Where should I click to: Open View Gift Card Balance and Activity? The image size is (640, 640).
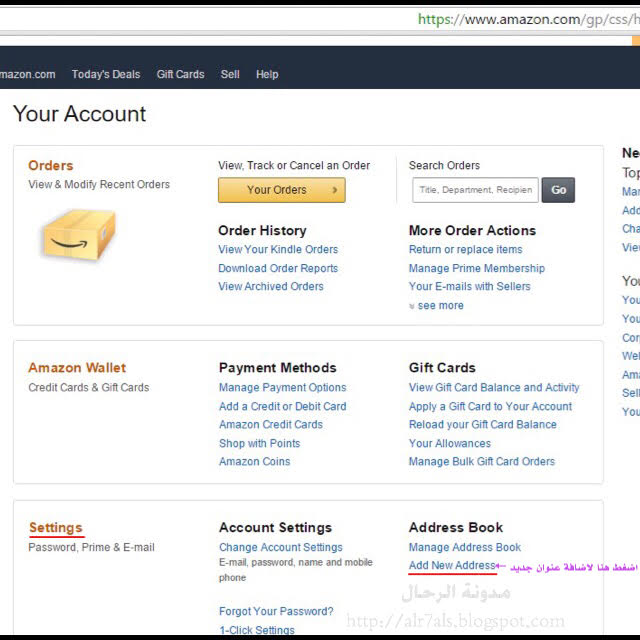[494, 387]
